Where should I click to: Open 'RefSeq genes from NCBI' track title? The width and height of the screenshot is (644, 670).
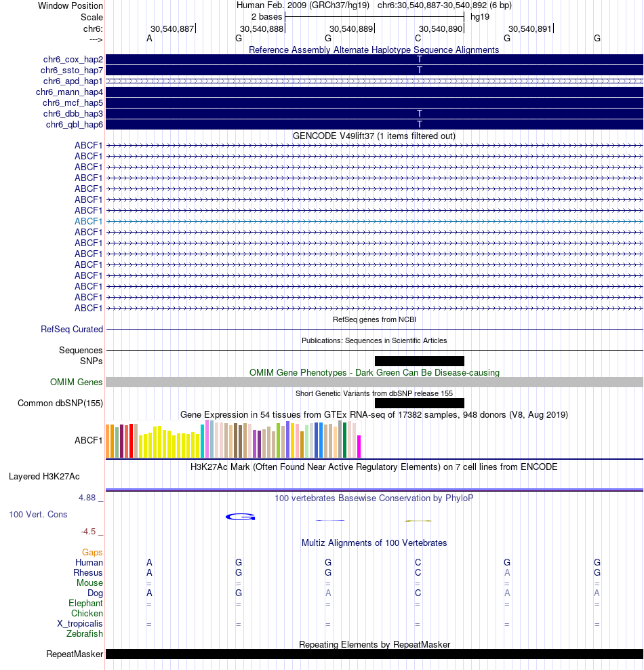(374, 319)
